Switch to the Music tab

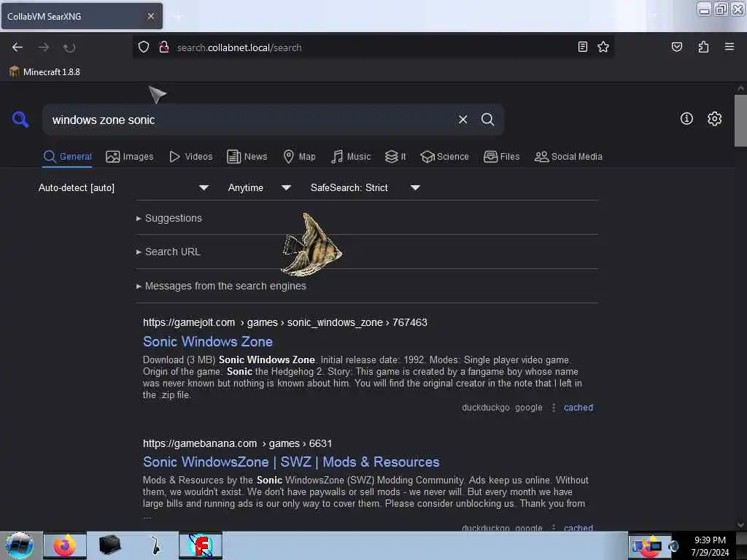tap(351, 157)
